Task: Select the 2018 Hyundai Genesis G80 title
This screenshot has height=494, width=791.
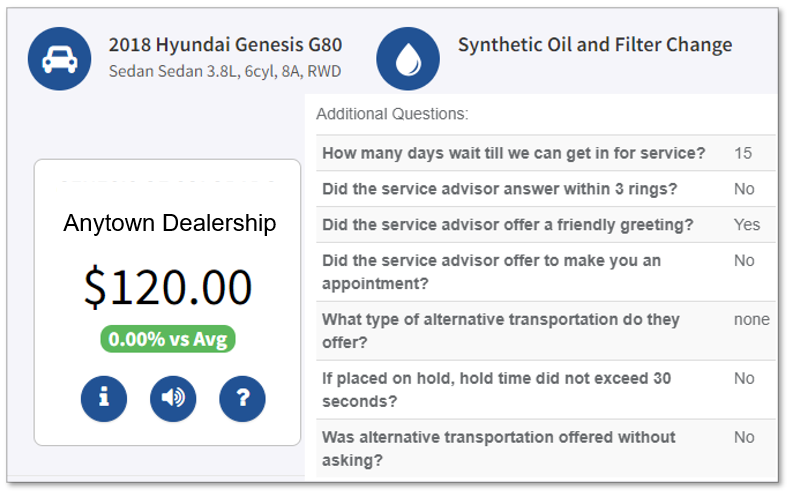Action: click(225, 45)
